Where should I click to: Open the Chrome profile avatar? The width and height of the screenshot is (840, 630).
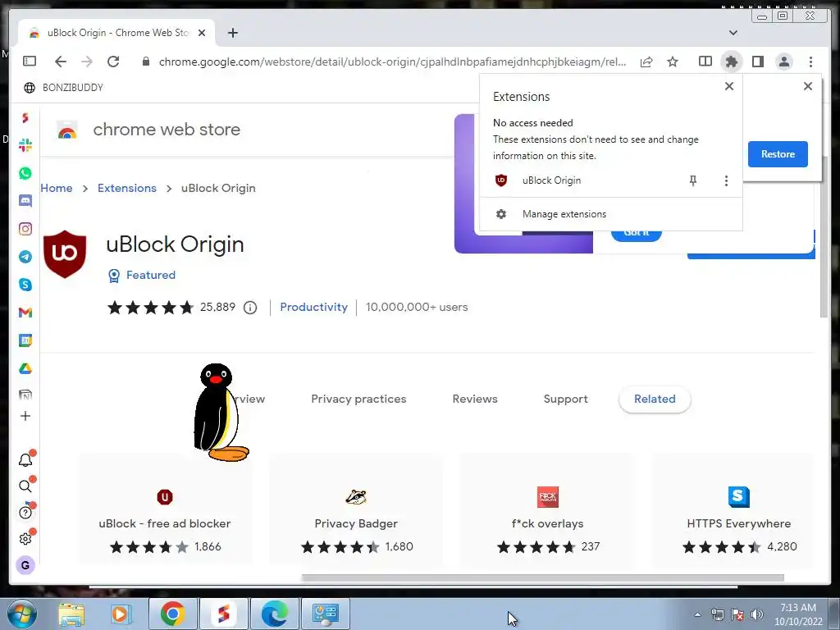click(783, 62)
